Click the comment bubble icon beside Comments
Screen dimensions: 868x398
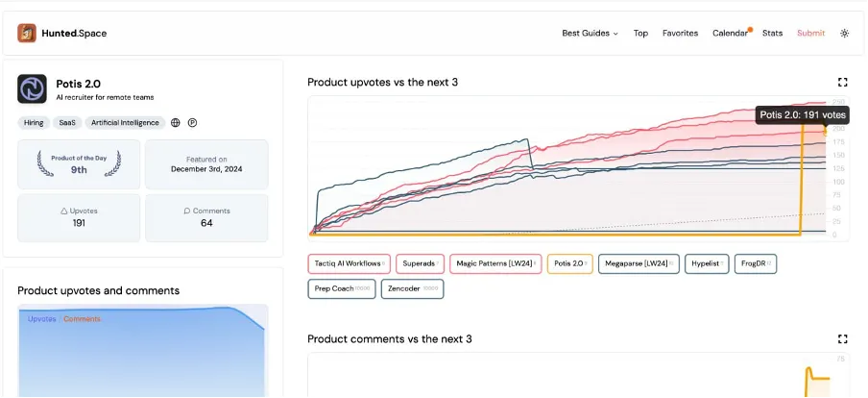click(187, 211)
